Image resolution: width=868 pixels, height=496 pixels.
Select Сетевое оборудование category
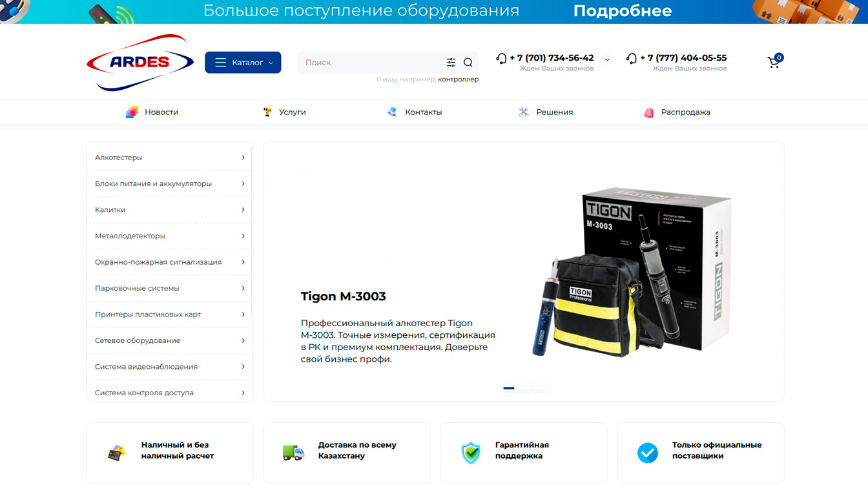coord(138,340)
